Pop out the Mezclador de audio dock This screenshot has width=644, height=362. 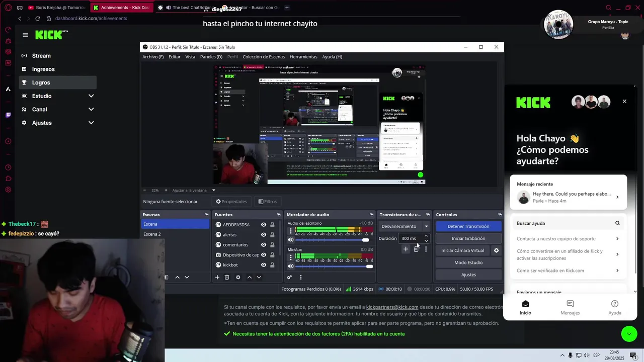[x=371, y=215]
